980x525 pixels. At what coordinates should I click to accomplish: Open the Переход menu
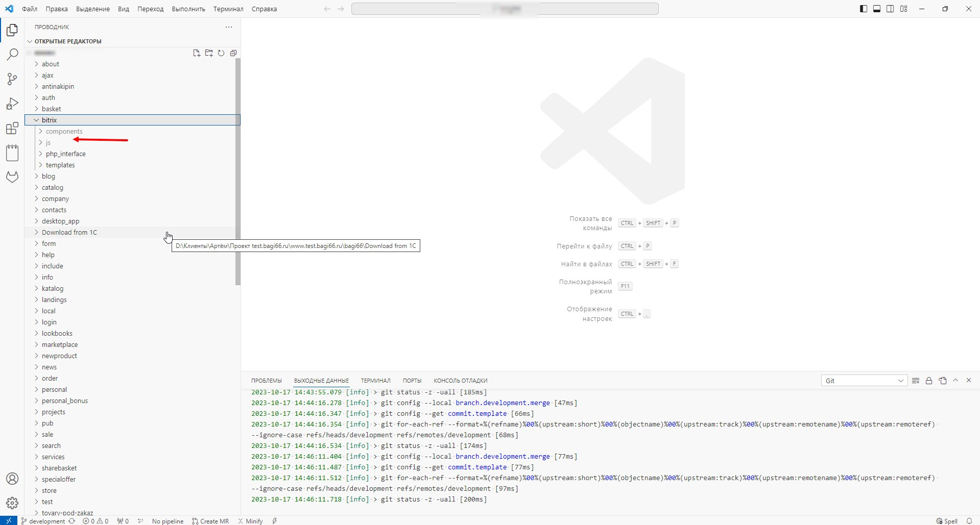coord(151,9)
